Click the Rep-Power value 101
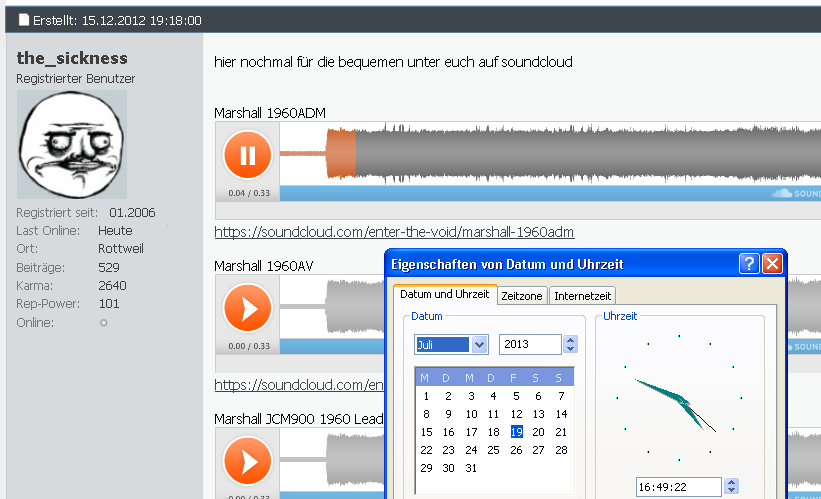 (x=109, y=304)
